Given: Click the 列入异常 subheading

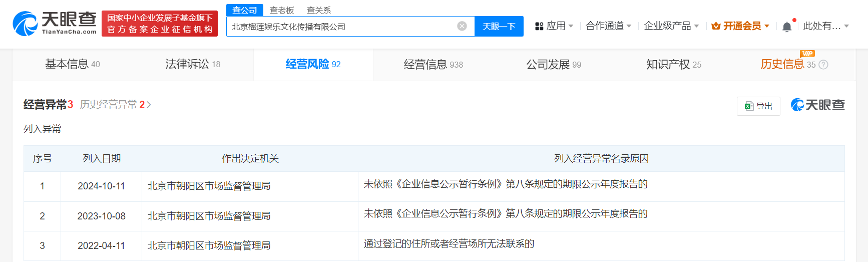Looking at the screenshot, I should coord(43,129).
